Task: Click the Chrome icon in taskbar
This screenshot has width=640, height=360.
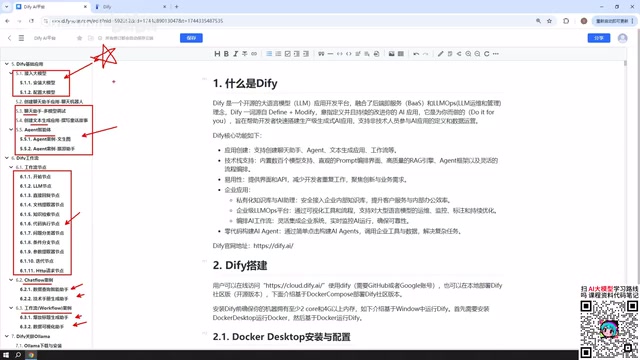Action: click(x=31, y=355)
